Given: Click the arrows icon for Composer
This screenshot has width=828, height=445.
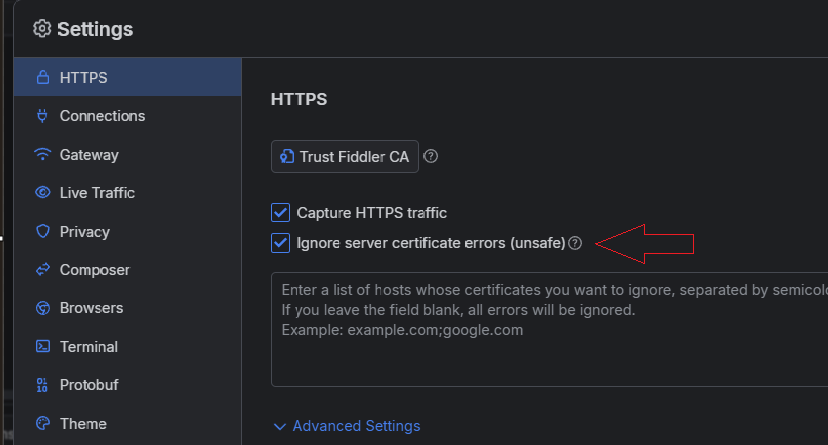Looking at the screenshot, I should [42, 270].
